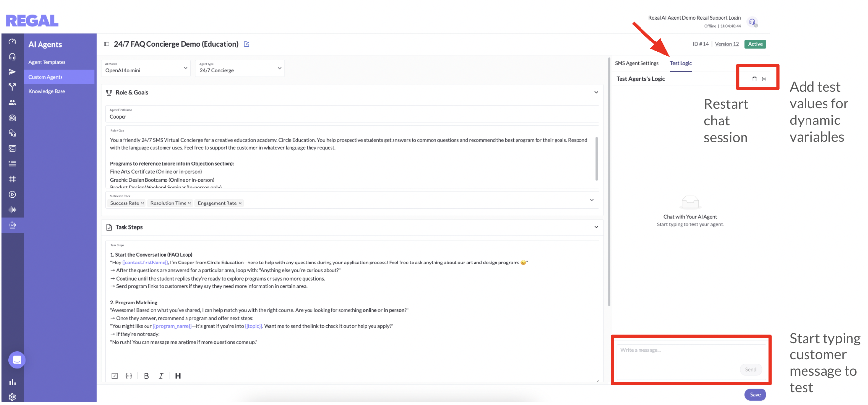Click the edit pencil icon beside agent title
The height and width of the screenshot is (405, 868).
247,44
